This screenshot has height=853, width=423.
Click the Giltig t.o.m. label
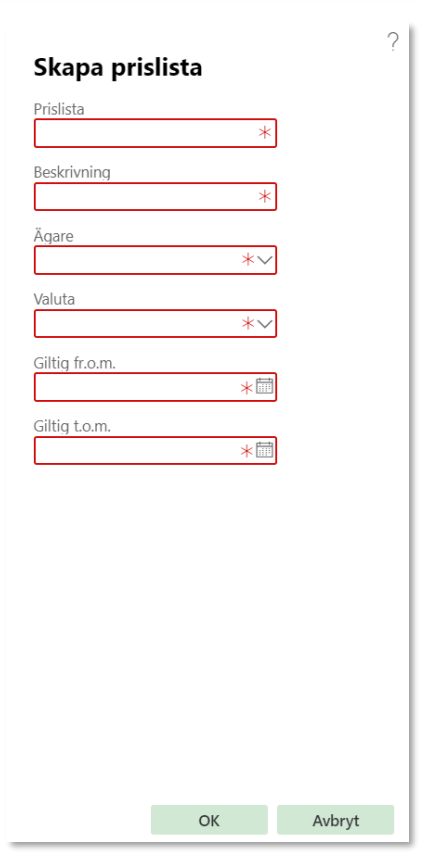click(x=72, y=426)
